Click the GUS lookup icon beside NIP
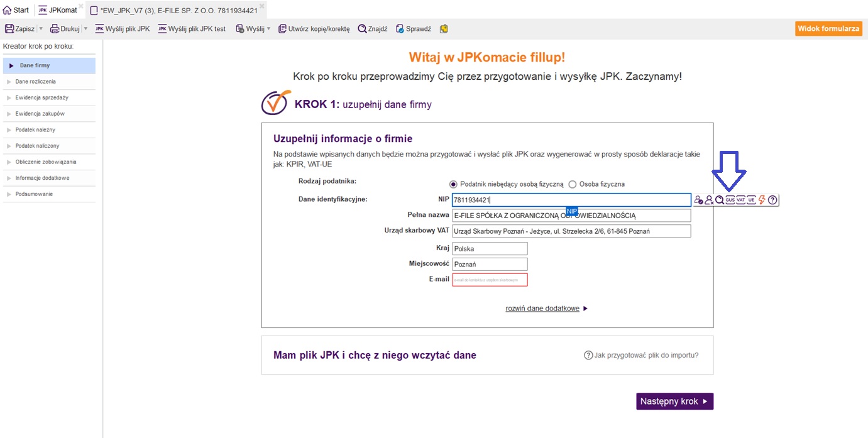 730,200
